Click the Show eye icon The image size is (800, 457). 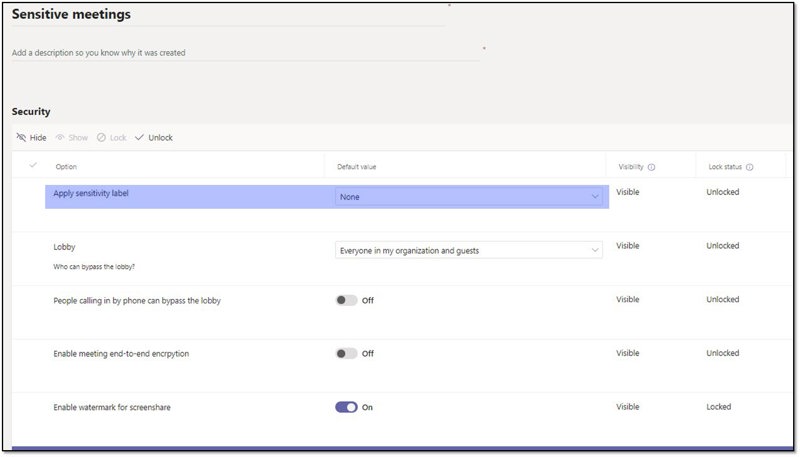[60, 138]
